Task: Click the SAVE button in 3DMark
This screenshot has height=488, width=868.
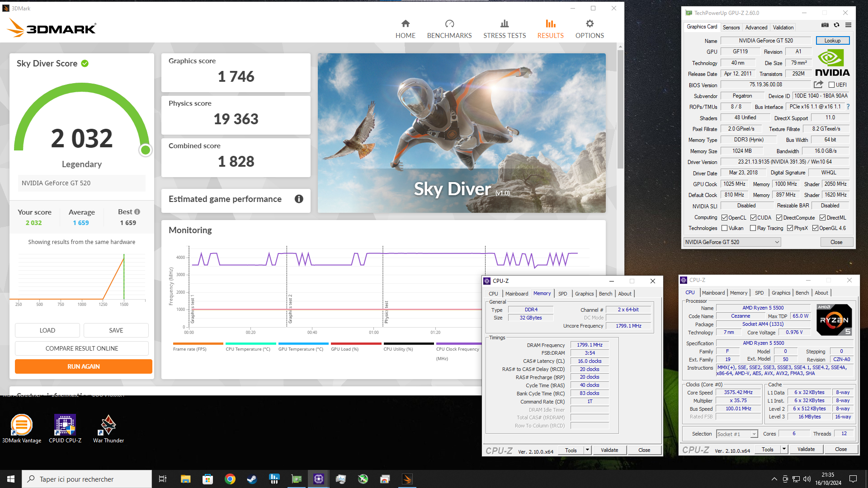Action: tap(116, 330)
